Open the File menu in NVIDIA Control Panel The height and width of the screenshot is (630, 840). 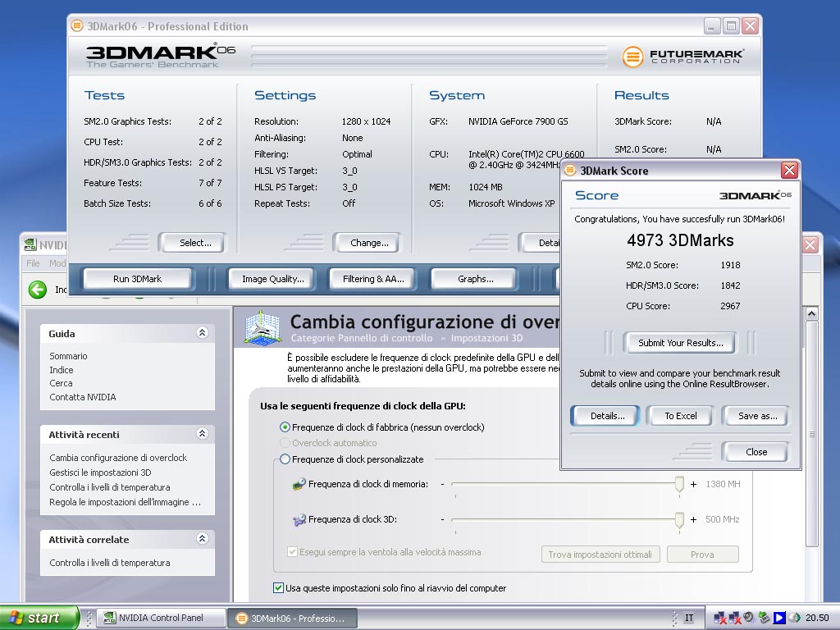(x=33, y=263)
